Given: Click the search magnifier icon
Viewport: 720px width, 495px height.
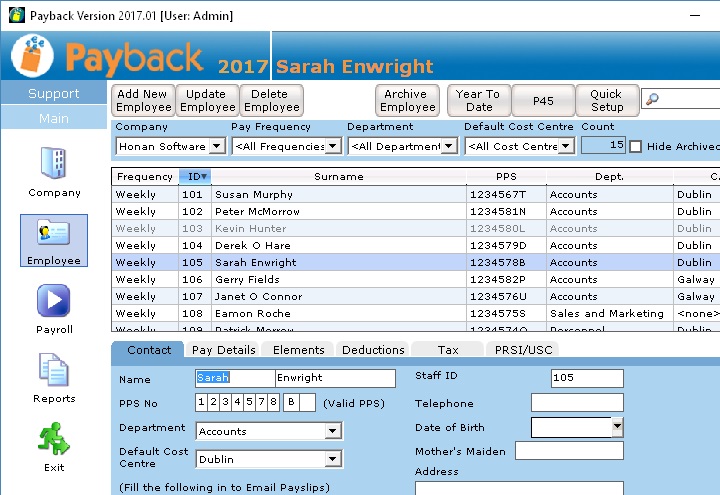Looking at the screenshot, I should [x=652, y=100].
